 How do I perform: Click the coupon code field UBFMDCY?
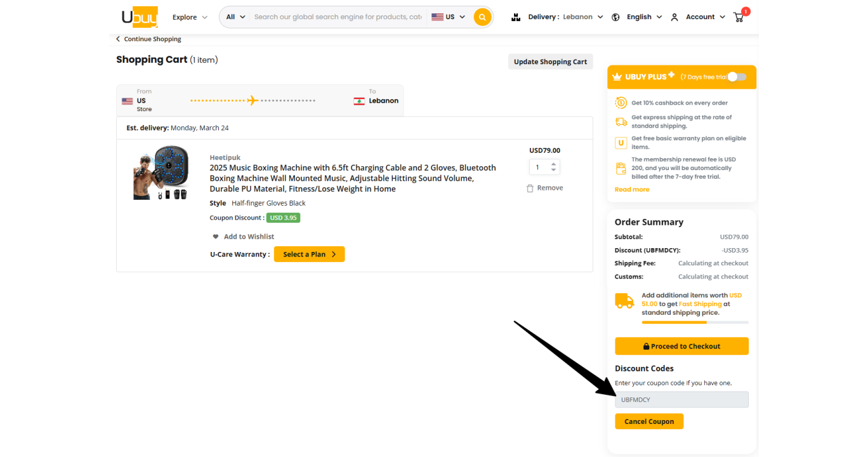(x=681, y=400)
